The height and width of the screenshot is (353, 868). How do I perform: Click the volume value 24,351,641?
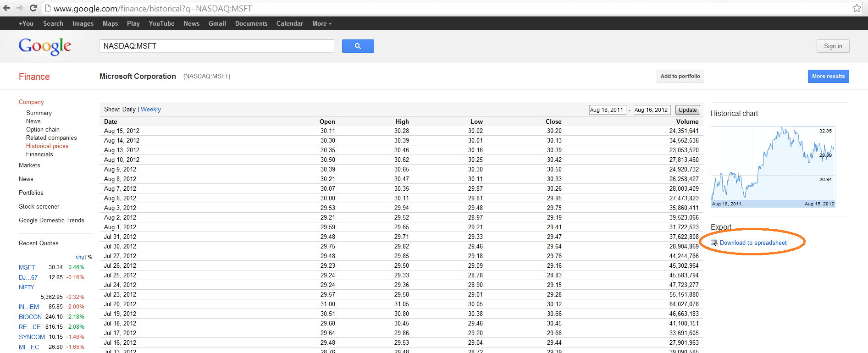click(x=684, y=131)
